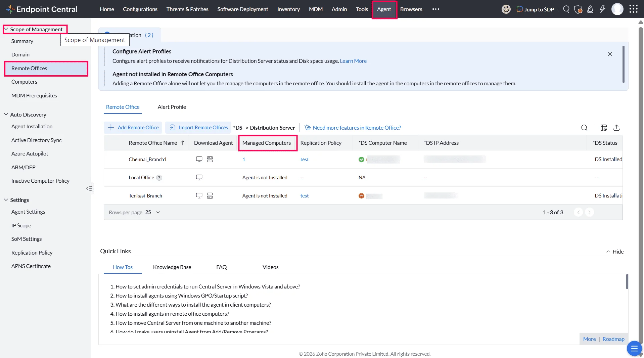Click the information banner scrollbar
Screen dimensions: 644x358
pyautogui.click(x=624, y=64)
